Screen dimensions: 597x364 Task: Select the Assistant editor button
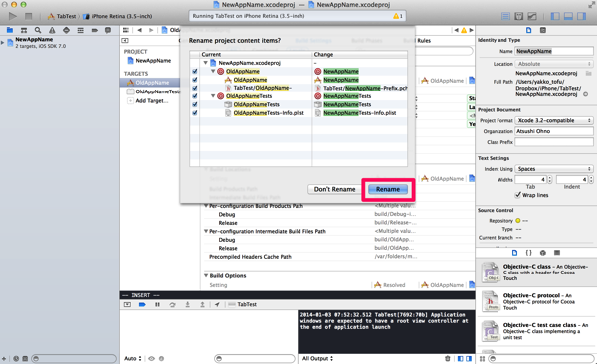point(519,16)
